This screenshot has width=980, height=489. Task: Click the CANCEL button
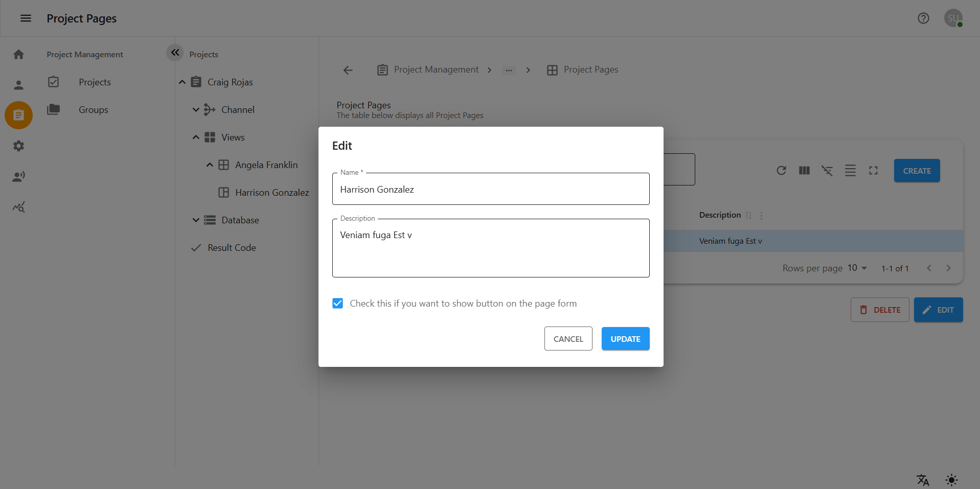(x=568, y=339)
